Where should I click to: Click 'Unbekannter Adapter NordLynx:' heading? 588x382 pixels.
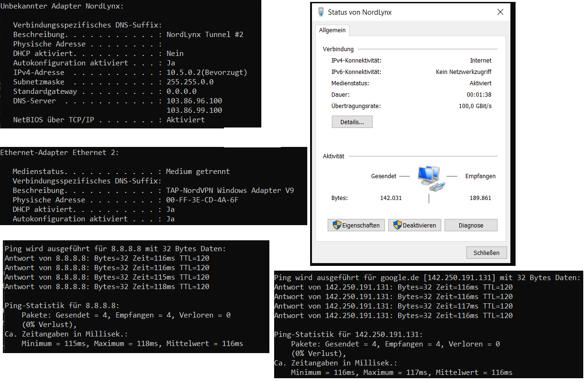tap(62, 6)
